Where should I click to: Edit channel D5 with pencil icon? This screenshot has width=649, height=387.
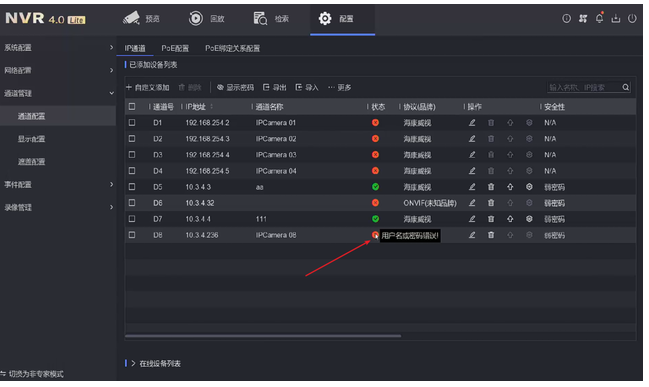click(x=472, y=187)
